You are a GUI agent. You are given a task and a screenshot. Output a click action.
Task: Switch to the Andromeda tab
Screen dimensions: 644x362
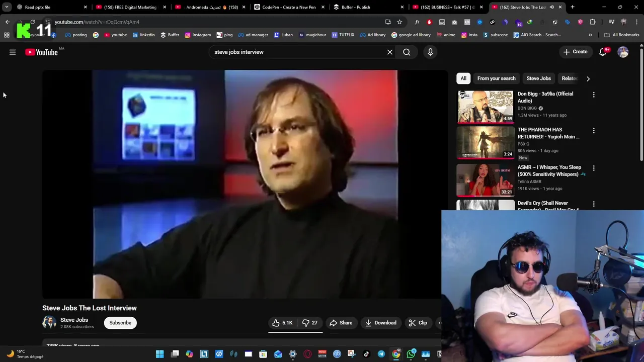pyautogui.click(x=210, y=7)
